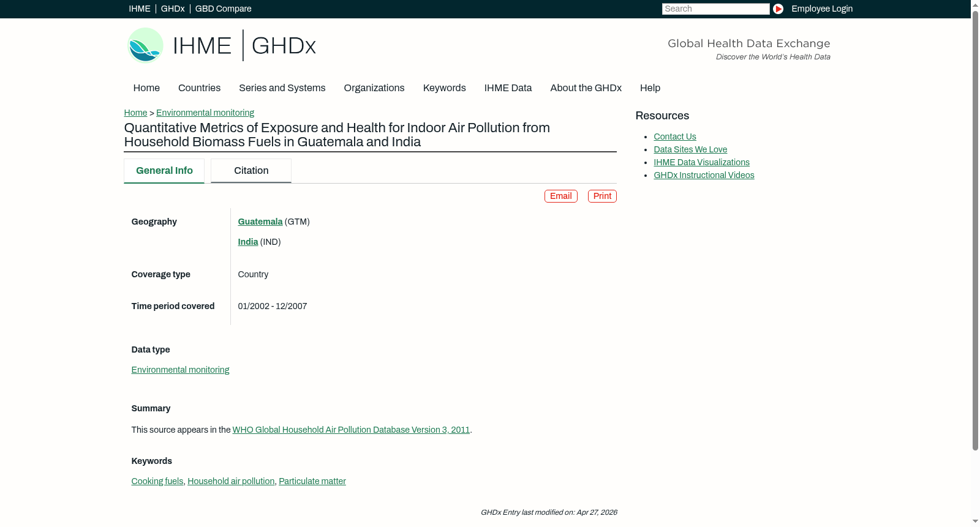This screenshot has height=527, width=980.
Task: Open the Help menu item
Action: (650, 88)
